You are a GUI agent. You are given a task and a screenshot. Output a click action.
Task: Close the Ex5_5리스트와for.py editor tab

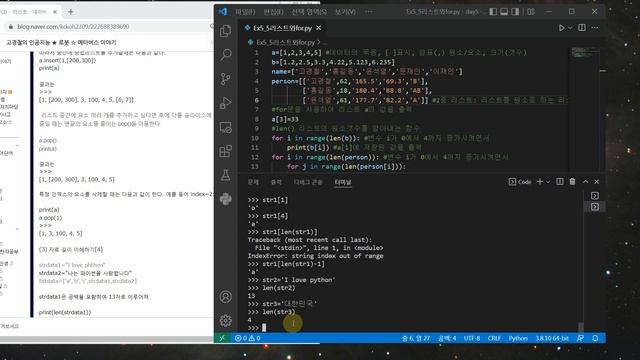click(318, 28)
